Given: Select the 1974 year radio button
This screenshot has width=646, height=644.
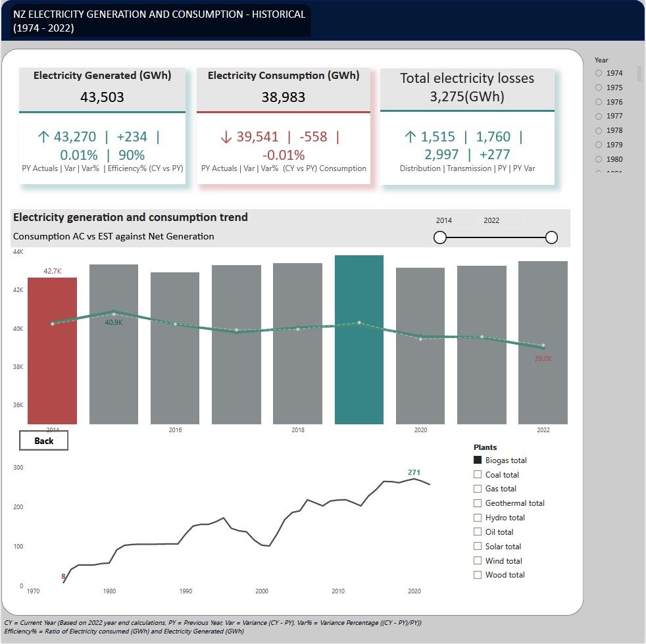Looking at the screenshot, I should [x=599, y=73].
